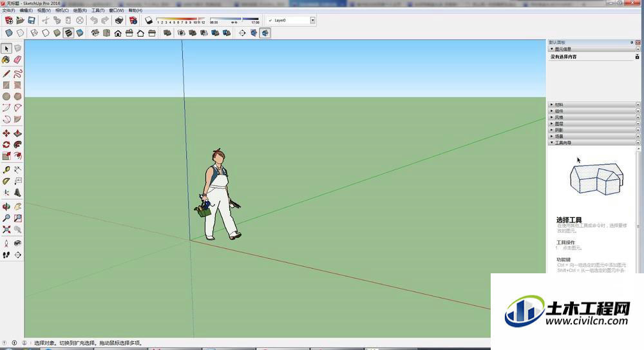The image size is (644, 350).
Task: Toggle Shaded With Textures face style
Action: pos(69,33)
